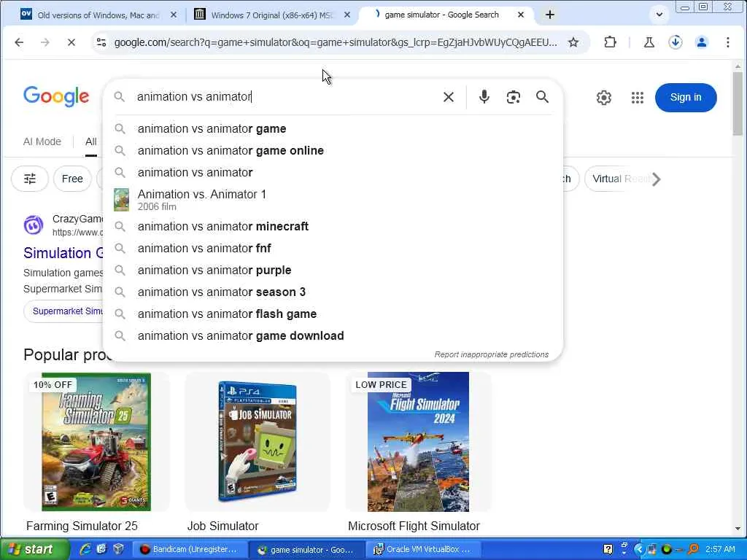Choose suggestion animation vs animator minecraft
This screenshot has width=747, height=560.
tap(333, 226)
